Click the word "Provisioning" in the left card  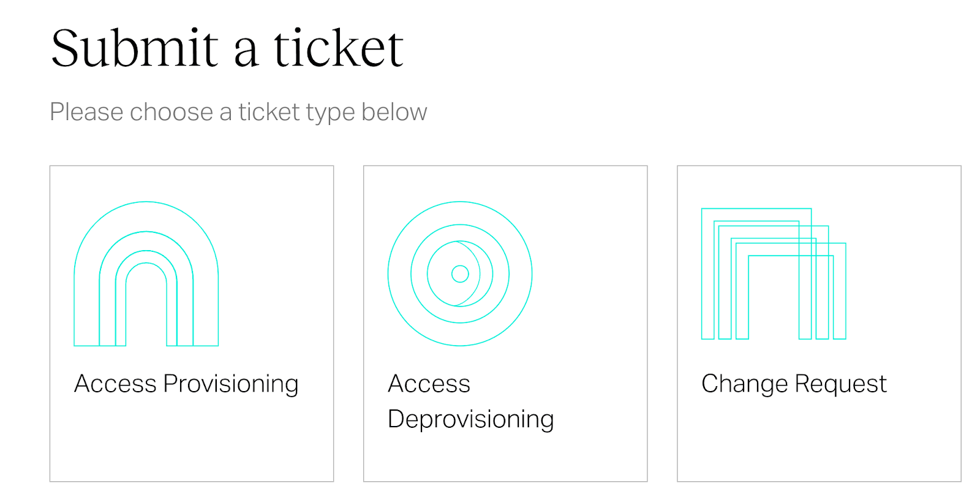pyautogui.click(x=230, y=384)
